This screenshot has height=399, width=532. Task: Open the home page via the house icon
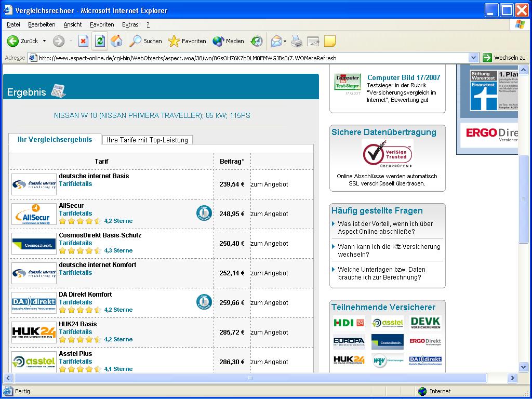coord(116,41)
